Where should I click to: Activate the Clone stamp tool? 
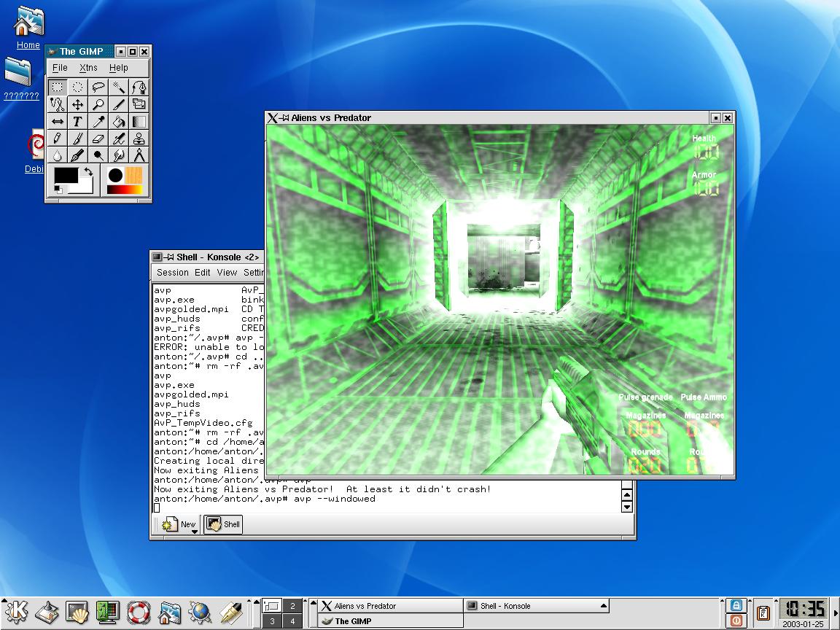point(139,139)
